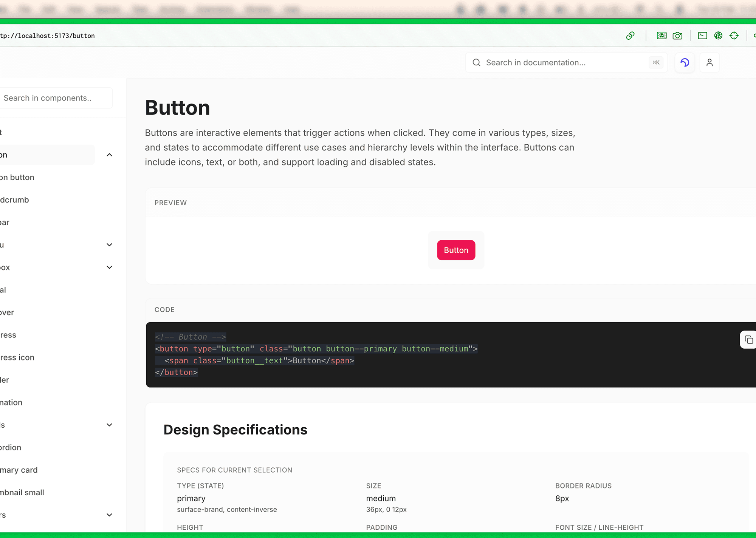The image size is (756, 538).
Task: Open the terminal console icon
Action: 702,36
